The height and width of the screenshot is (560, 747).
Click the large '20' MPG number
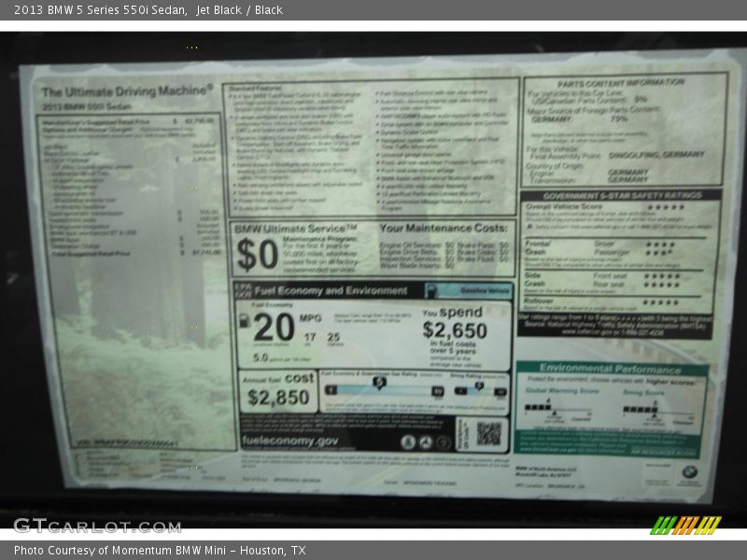[x=274, y=328]
